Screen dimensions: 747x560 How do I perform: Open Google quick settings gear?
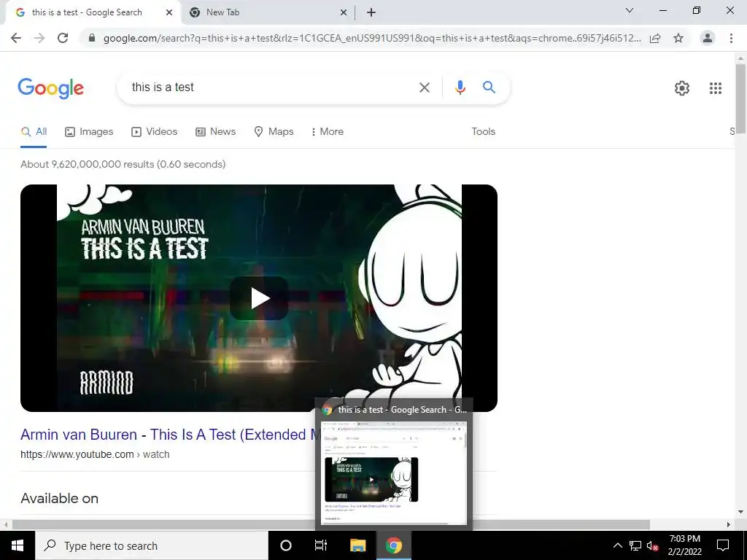682,88
